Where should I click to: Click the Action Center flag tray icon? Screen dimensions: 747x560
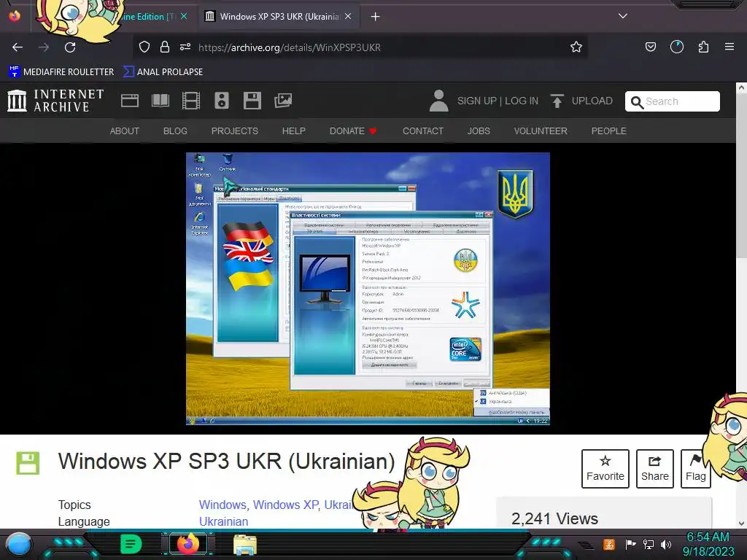631,544
